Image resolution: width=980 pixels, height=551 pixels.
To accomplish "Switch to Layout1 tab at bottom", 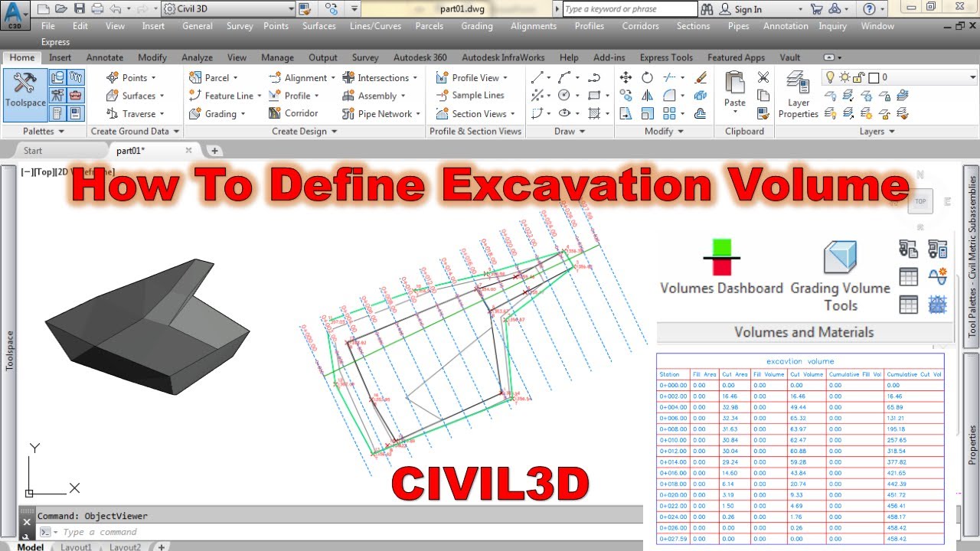I will 76,546.
